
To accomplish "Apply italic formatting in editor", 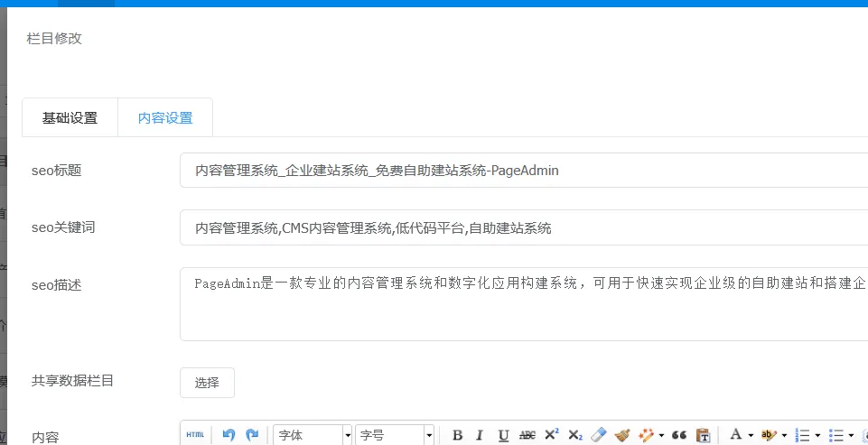I will click(x=480, y=435).
